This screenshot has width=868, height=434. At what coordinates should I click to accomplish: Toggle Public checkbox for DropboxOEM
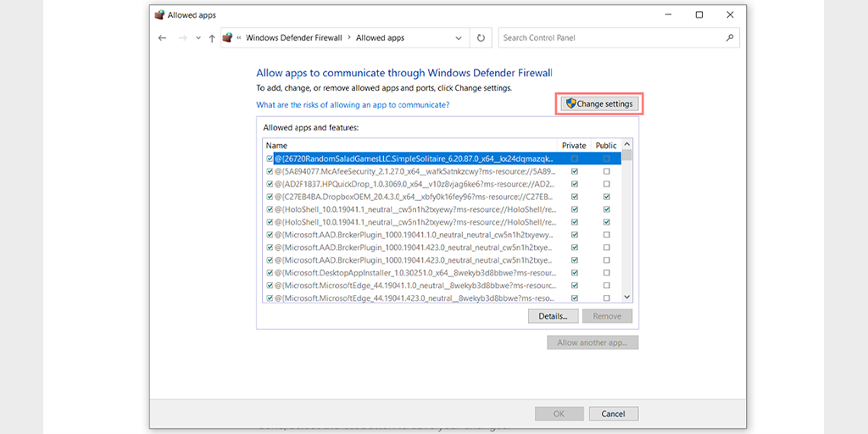606,197
